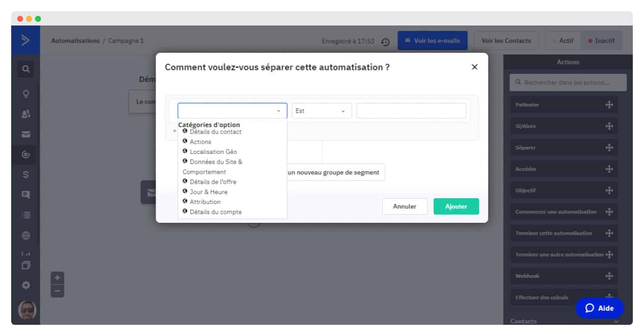This screenshot has height=336, width=644.
Task: Choose "Jour & Heure" from the list
Action: (205, 192)
